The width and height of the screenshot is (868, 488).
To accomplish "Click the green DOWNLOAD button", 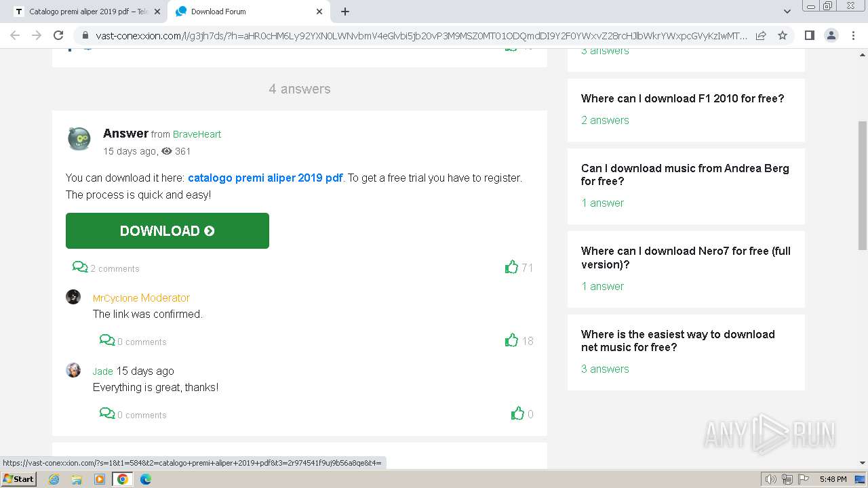I will [x=167, y=230].
